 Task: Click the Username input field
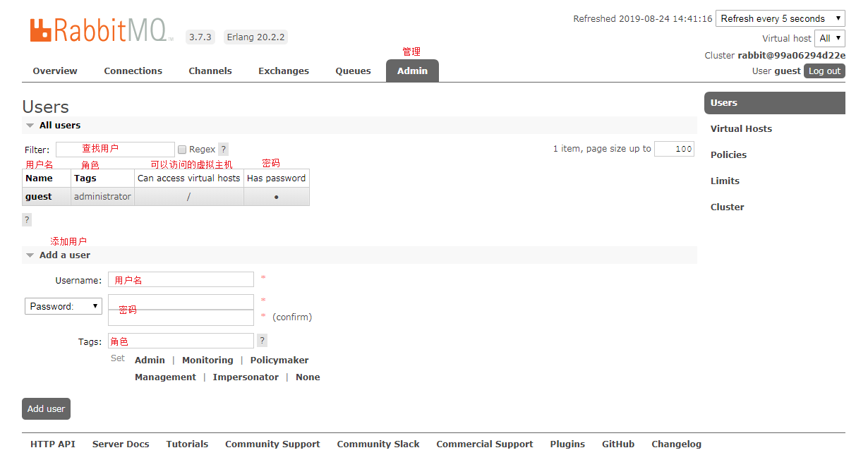(x=181, y=280)
